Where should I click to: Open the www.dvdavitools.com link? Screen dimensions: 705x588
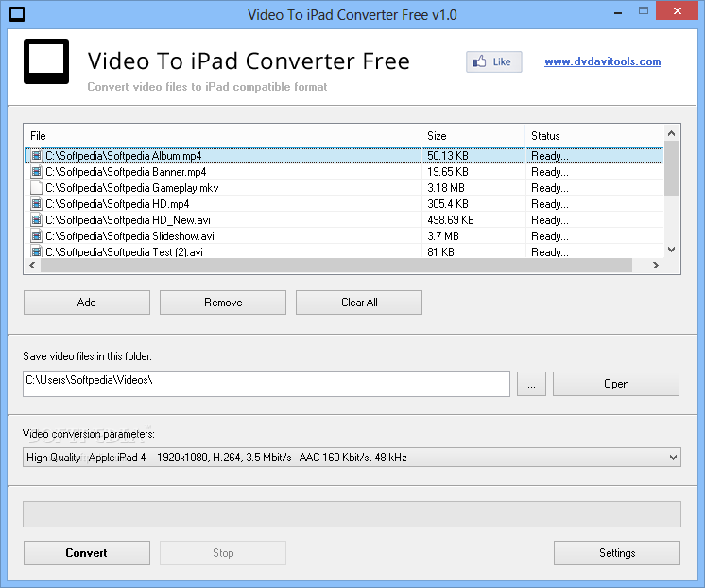click(603, 61)
